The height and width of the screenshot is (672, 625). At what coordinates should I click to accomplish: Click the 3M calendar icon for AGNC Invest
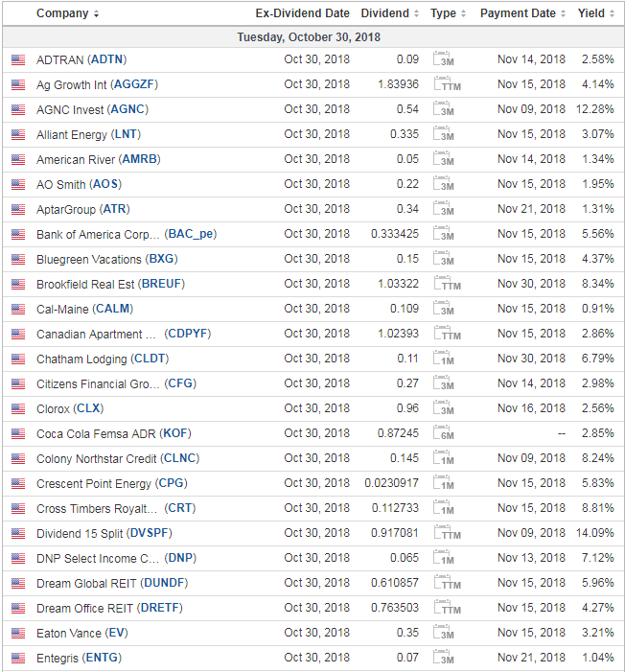point(443,109)
